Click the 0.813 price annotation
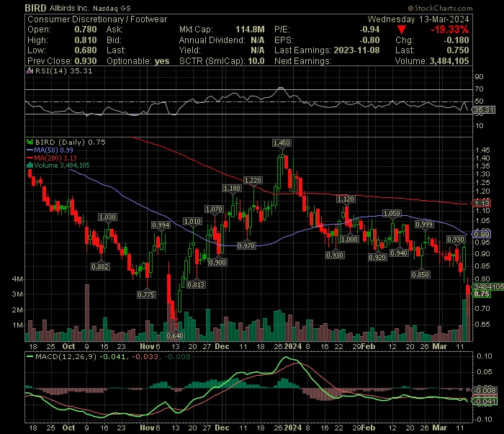 coord(196,284)
